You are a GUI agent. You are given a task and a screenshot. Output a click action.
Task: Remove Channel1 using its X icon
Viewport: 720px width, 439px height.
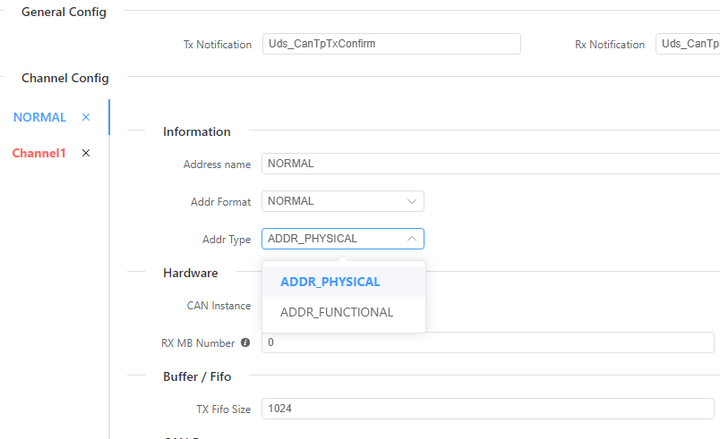(x=86, y=153)
